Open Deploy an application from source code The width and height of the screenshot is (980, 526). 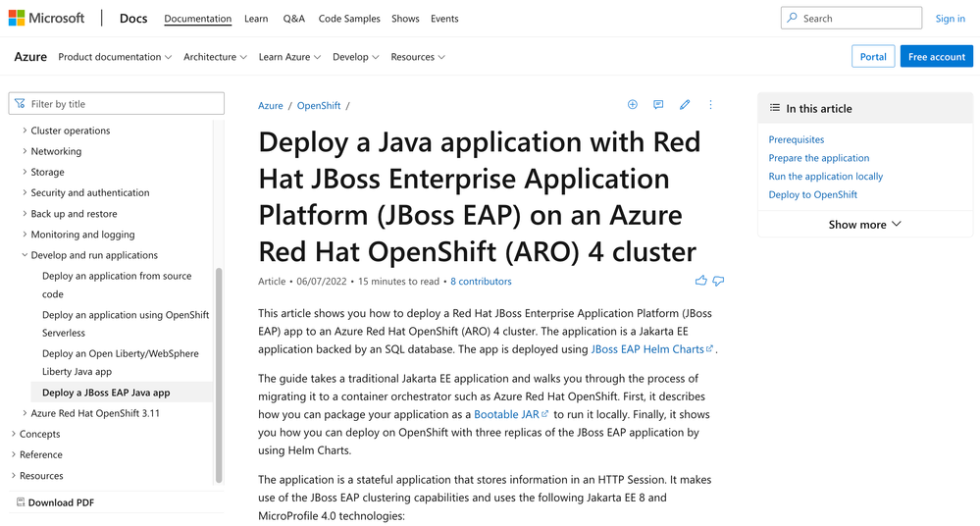[x=117, y=285]
